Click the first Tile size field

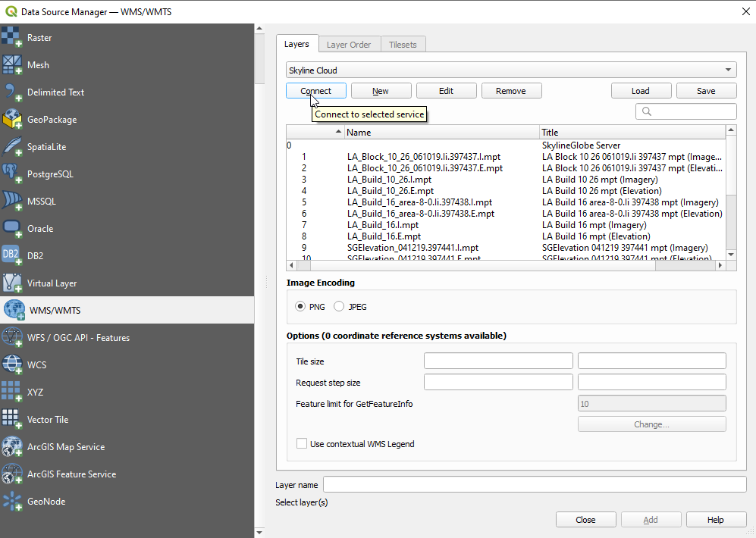498,361
